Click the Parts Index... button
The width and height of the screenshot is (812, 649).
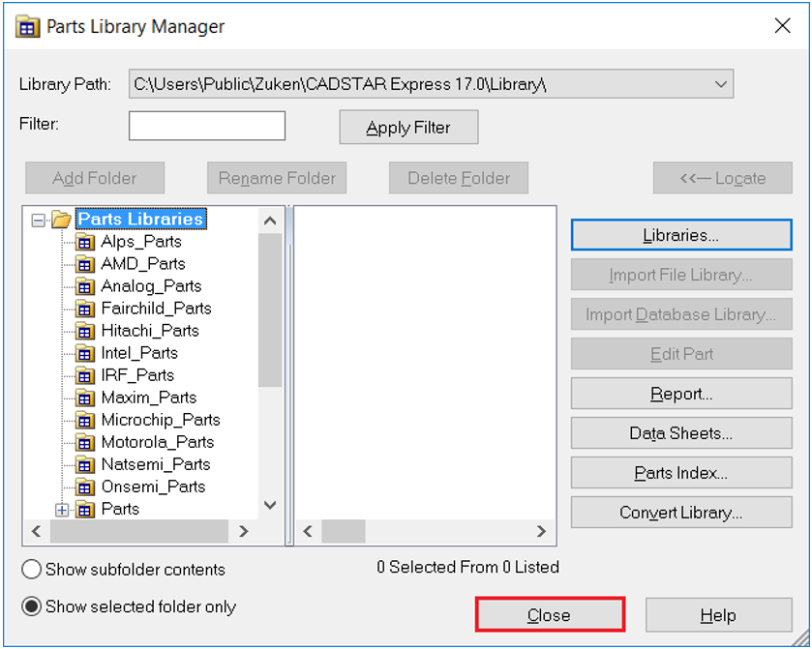[681, 473]
